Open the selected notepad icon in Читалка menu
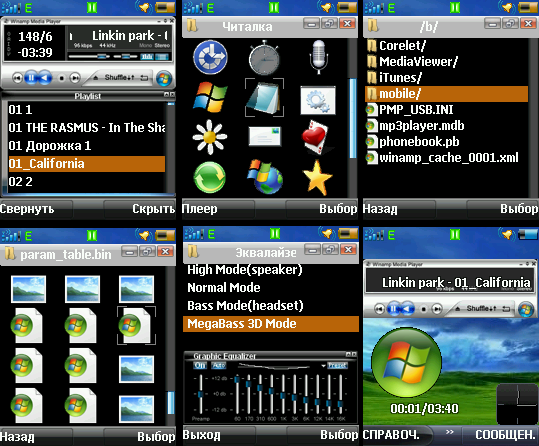The image size is (539, 446). [x=264, y=98]
